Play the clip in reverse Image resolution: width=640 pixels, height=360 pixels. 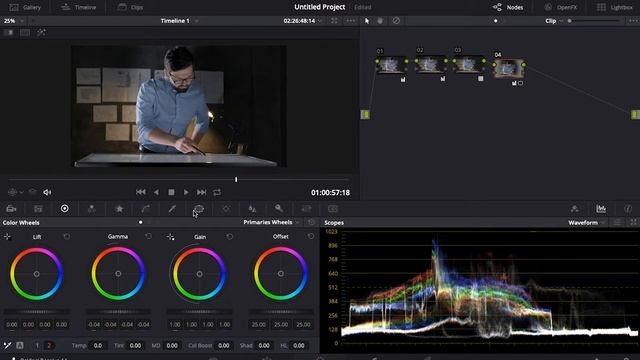pos(156,192)
